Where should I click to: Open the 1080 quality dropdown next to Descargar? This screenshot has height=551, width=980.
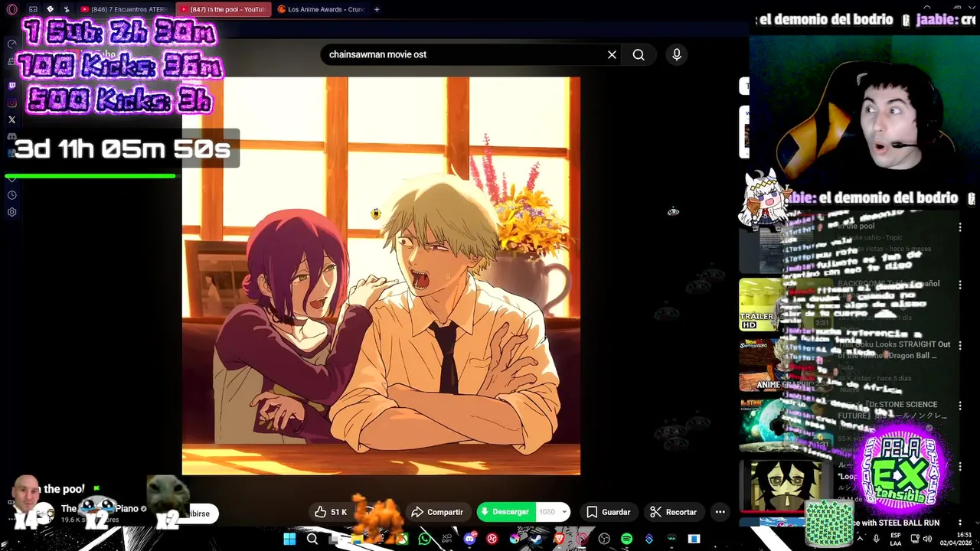[554, 512]
